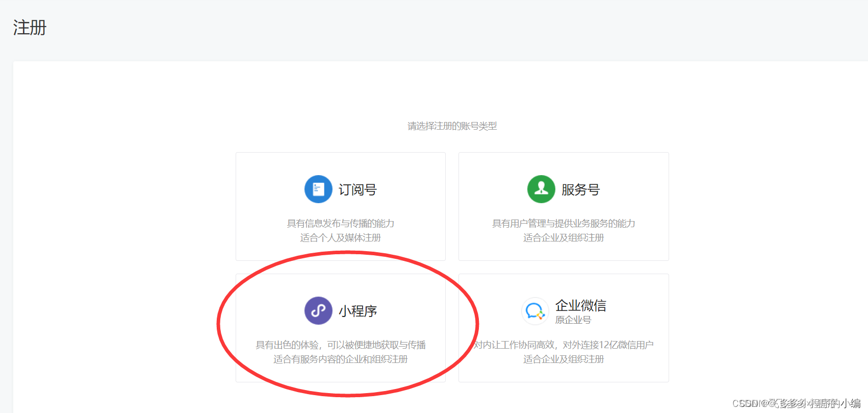Click the text 适合个人及媒体注册
This screenshot has width=868, height=413.
[341, 238]
